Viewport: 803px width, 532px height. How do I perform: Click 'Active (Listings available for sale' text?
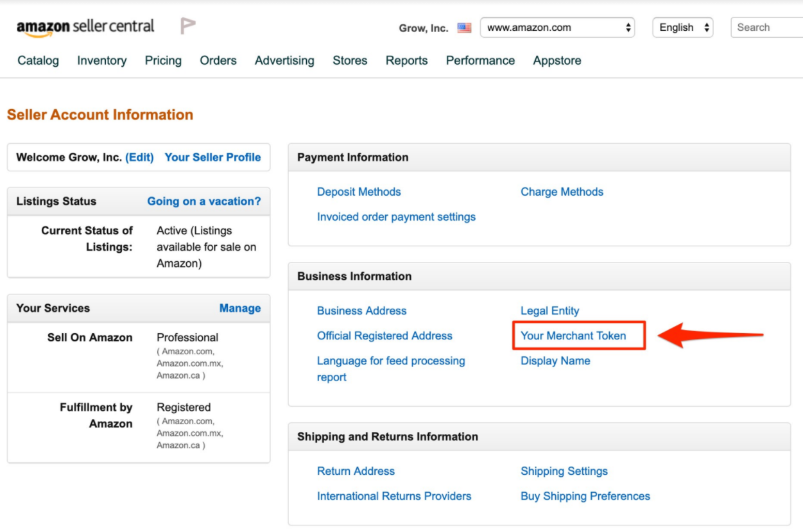(206, 247)
